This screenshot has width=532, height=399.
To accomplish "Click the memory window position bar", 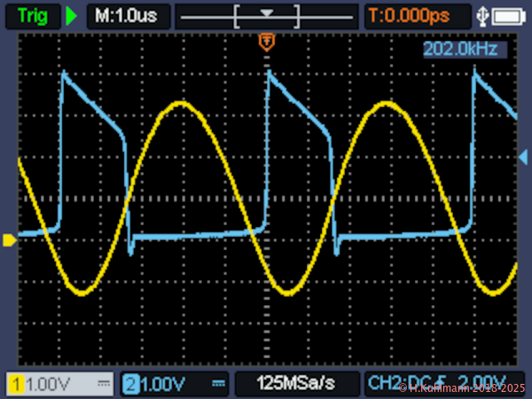I will [x=267, y=16].
